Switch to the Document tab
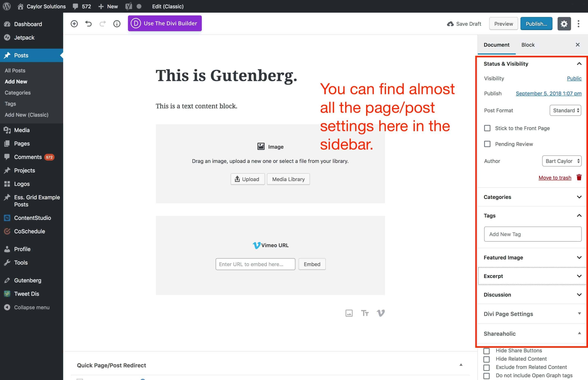 pyautogui.click(x=496, y=45)
